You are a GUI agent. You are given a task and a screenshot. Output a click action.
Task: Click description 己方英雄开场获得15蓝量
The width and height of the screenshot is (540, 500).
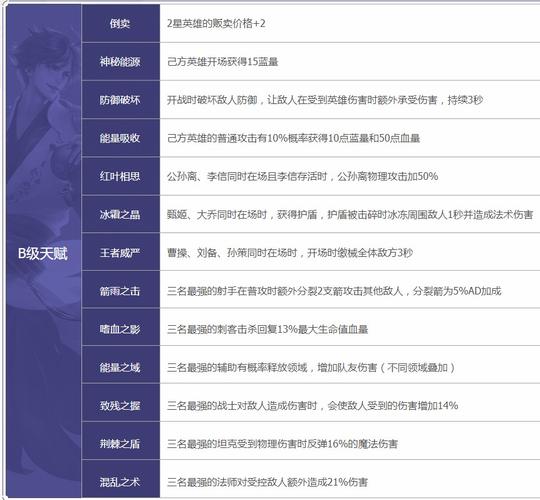pos(222,62)
